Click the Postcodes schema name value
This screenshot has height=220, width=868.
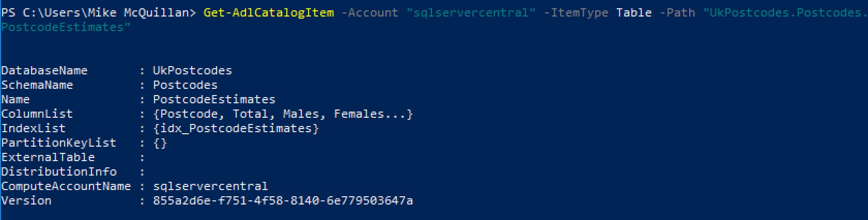point(185,85)
